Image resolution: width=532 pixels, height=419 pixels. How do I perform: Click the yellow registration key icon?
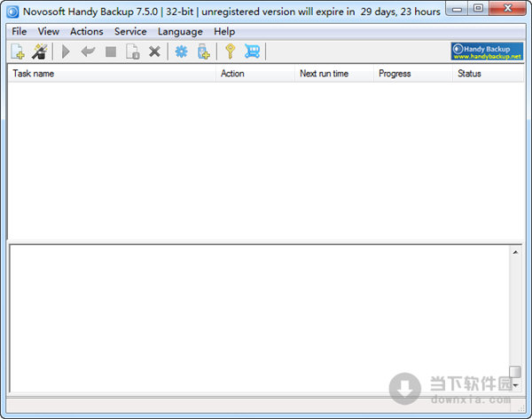pos(231,51)
